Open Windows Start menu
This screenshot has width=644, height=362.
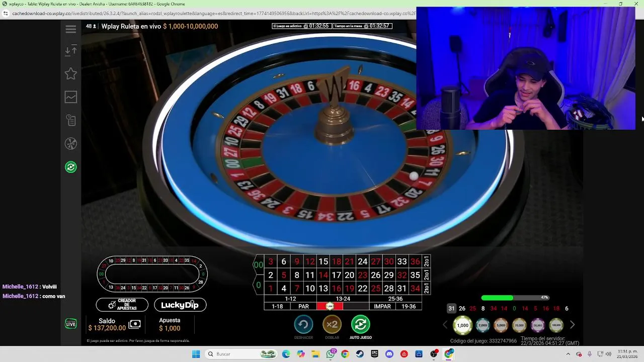196,354
